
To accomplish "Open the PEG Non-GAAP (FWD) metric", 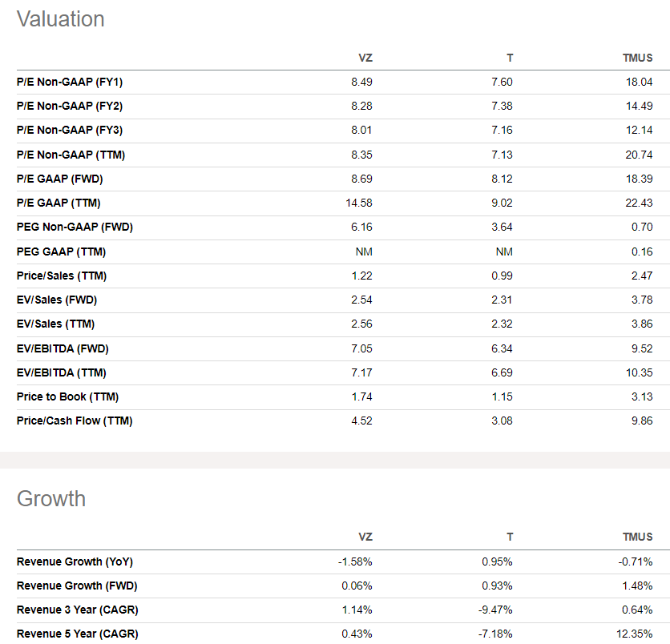I will 75,227.
